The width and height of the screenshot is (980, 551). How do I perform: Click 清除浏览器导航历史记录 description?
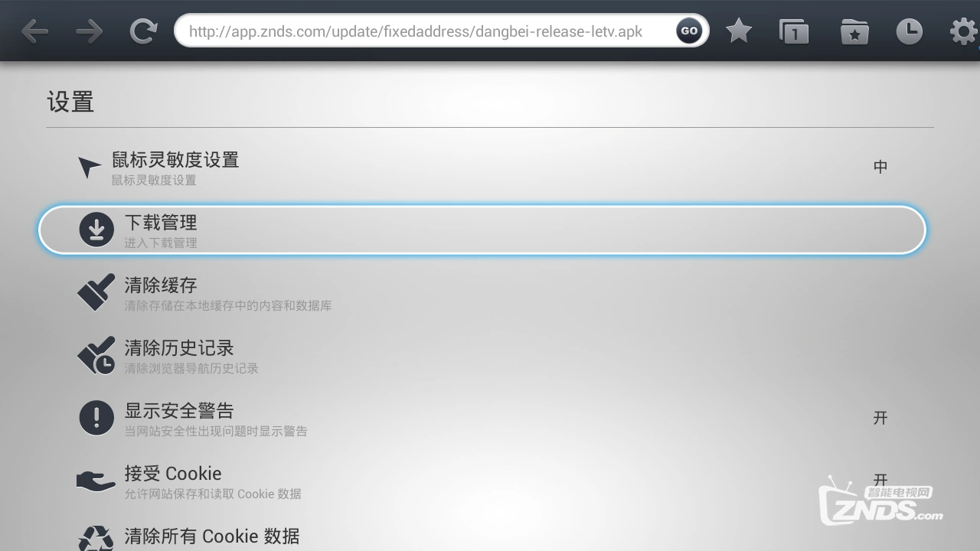[x=191, y=369]
